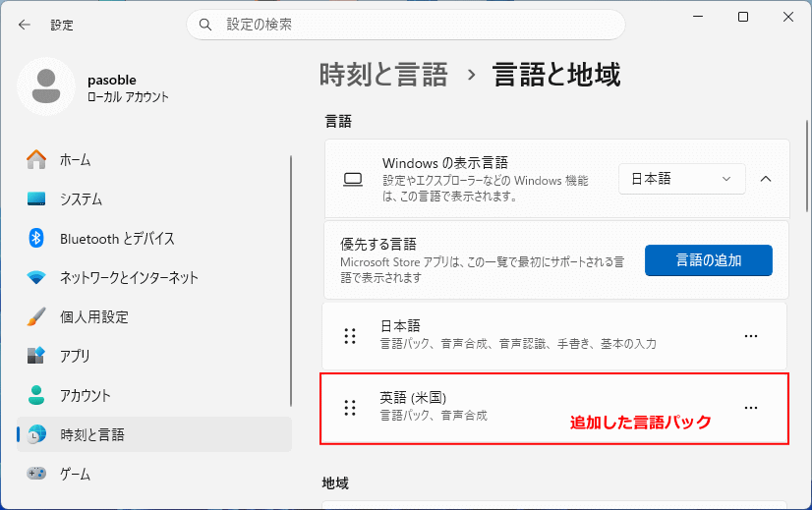Viewport: 812px width, 510px height.
Task: Click the システム monitor icon
Action: [36, 198]
